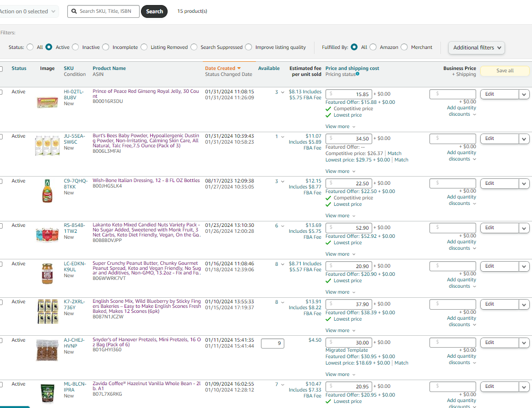
Task: Expand View more for Snyder's Pretzels row
Action: pyautogui.click(x=340, y=374)
